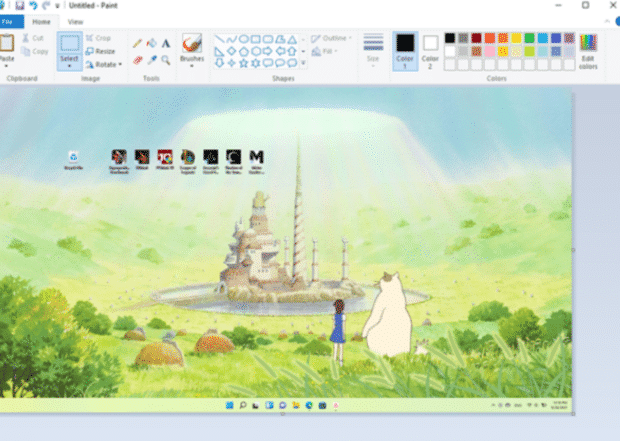The height and width of the screenshot is (441, 620).
Task: Save the file from the quick access toolbar
Action: coord(19,6)
